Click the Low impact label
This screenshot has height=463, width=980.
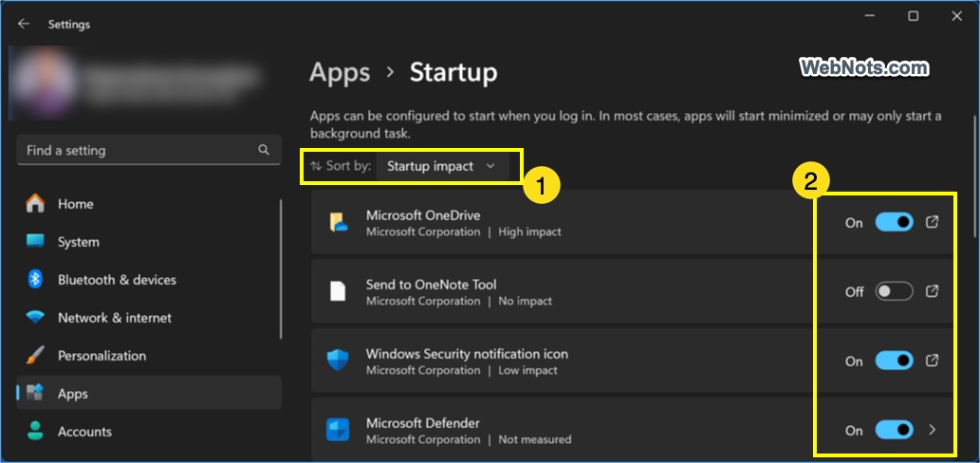527,371
